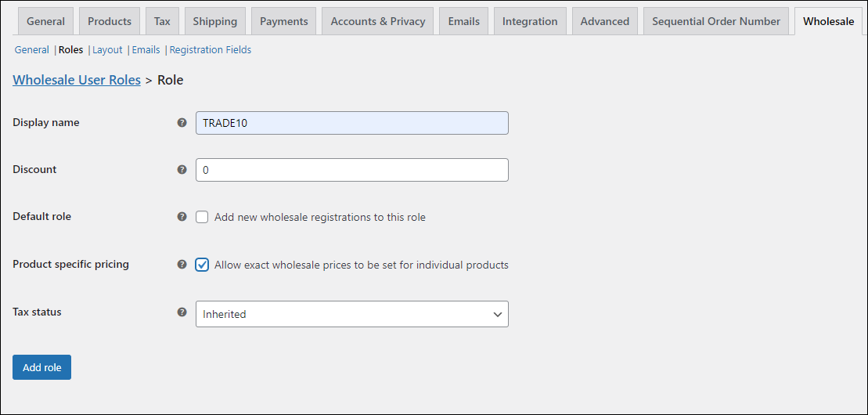Image resolution: width=868 pixels, height=415 pixels.
Task: Uncheck Allow exact wholesale prices checkbox
Action: [202, 265]
